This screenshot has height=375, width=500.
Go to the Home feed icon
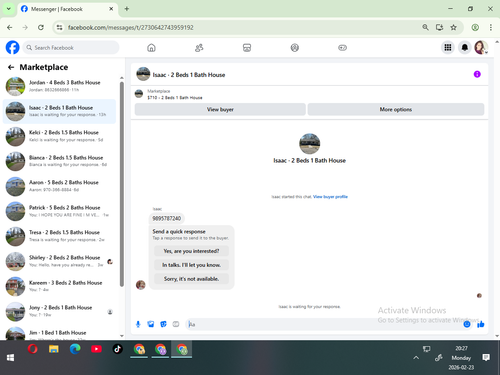(151, 48)
